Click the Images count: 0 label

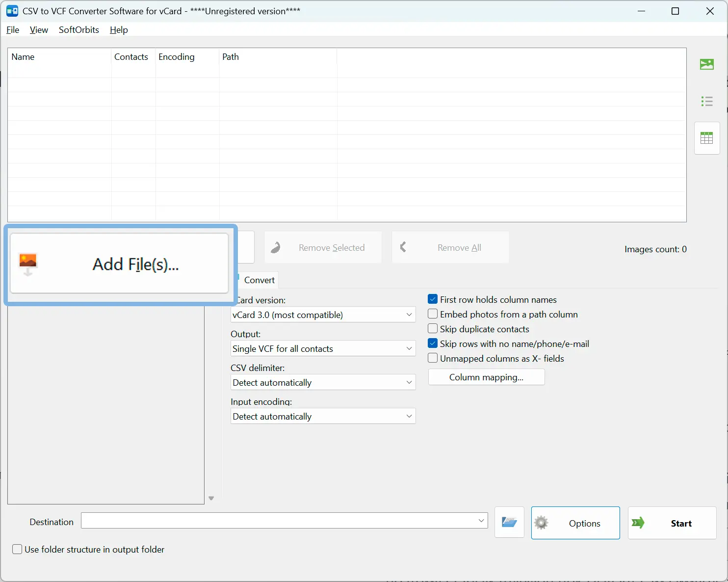tap(655, 249)
